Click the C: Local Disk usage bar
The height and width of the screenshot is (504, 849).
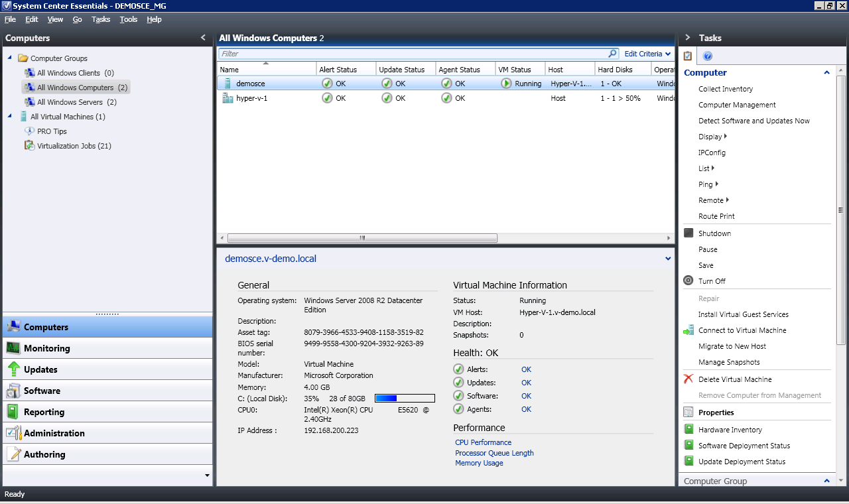pyautogui.click(x=405, y=399)
